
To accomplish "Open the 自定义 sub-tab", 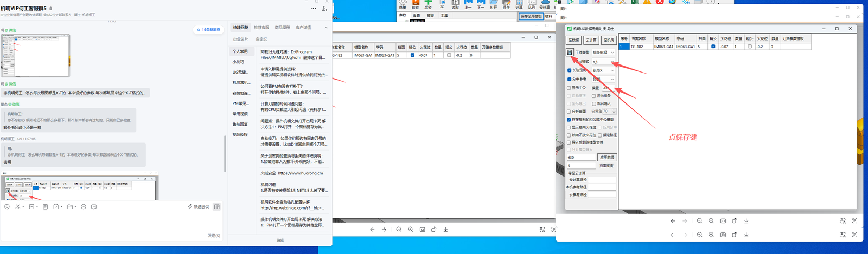I will 261,39.
